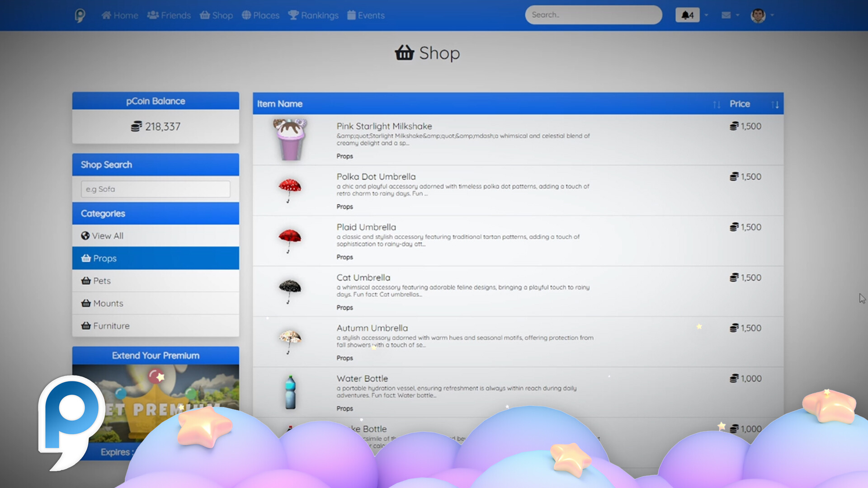Open Events via the calendar icon
The width and height of the screenshot is (868, 488).
click(352, 14)
